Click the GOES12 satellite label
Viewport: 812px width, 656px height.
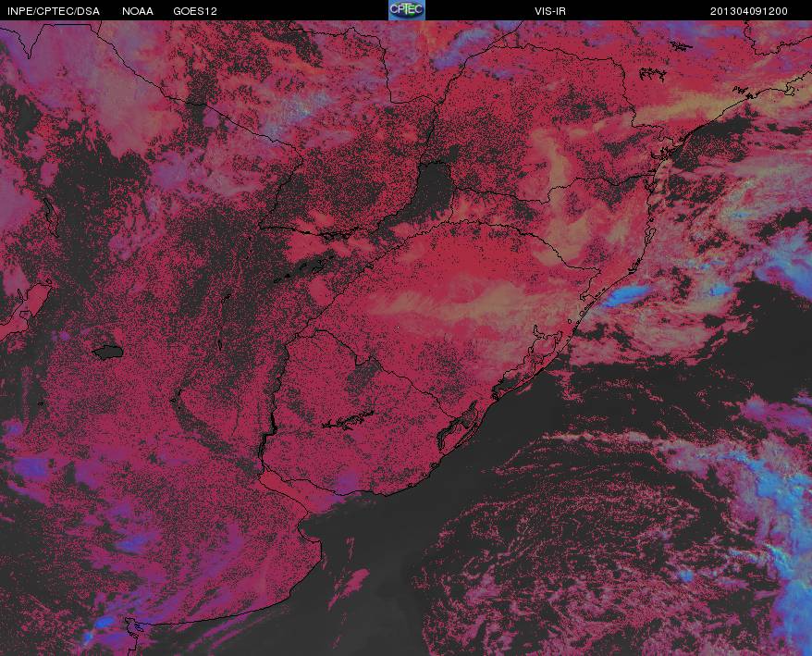click(x=195, y=11)
